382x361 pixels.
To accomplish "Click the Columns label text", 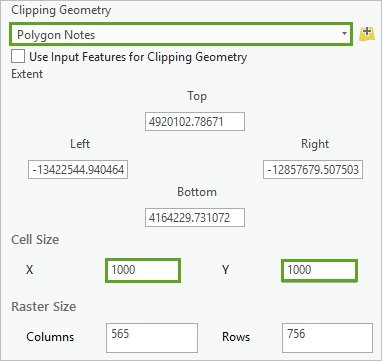I will tap(50, 337).
